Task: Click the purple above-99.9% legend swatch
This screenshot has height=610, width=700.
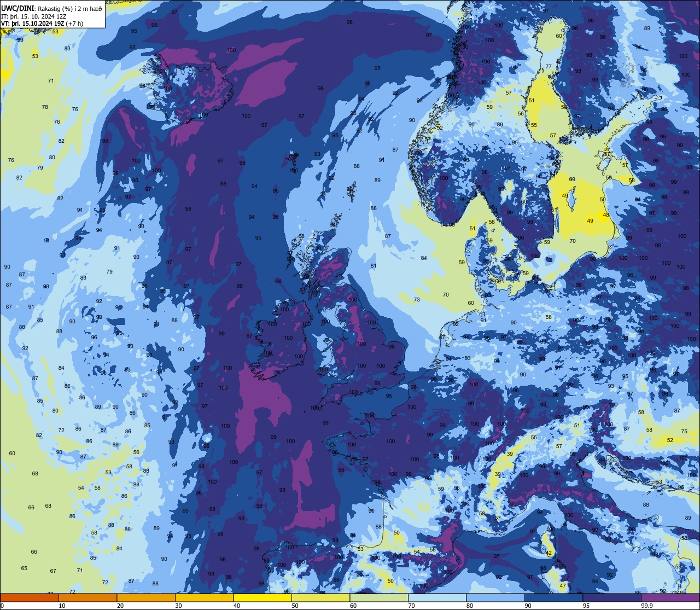Action: point(670,597)
